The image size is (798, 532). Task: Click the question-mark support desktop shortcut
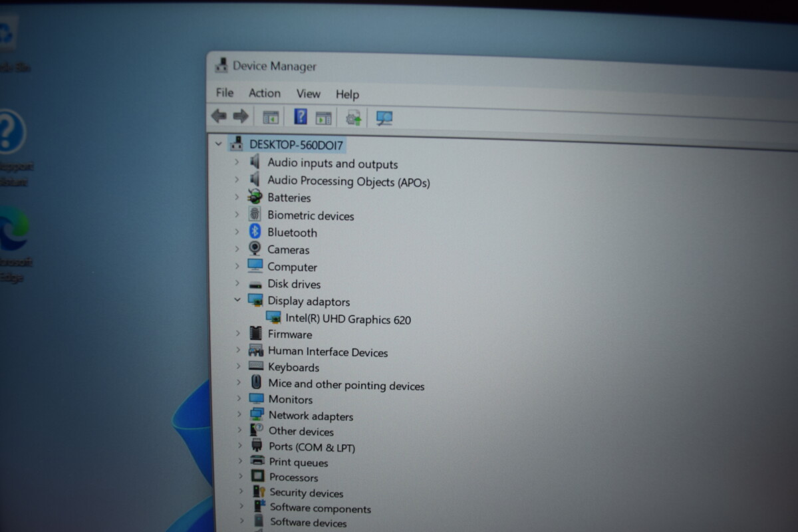point(11,132)
